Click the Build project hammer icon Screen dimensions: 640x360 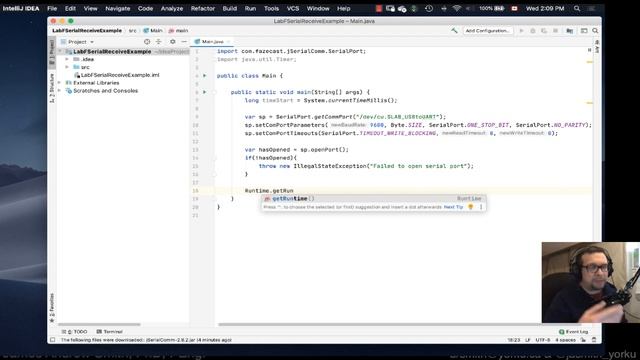tap(454, 31)
